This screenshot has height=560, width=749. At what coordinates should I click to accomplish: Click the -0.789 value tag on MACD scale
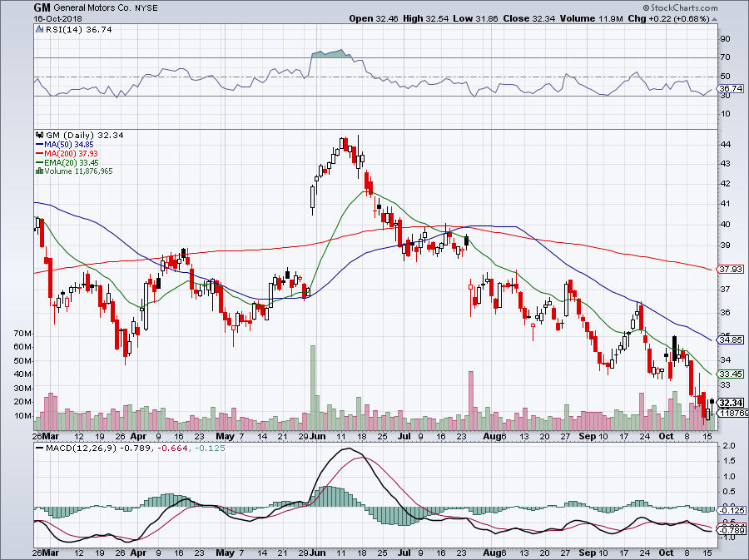[x=732, y=530]
